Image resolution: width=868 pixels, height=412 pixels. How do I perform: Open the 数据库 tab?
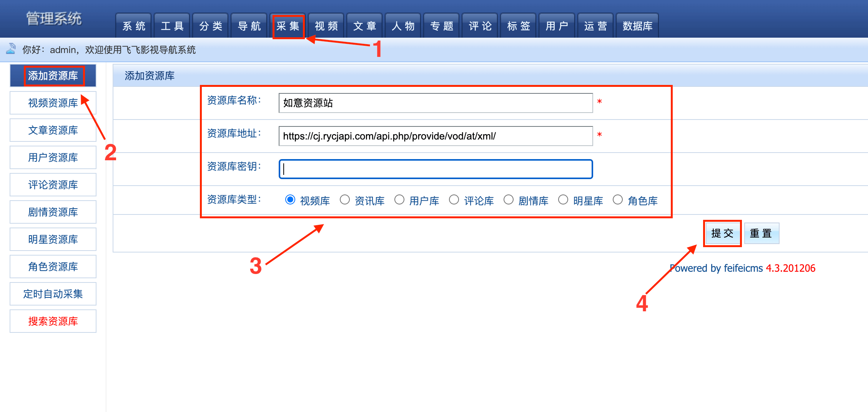pyautogui.click(x=637, y=26)
